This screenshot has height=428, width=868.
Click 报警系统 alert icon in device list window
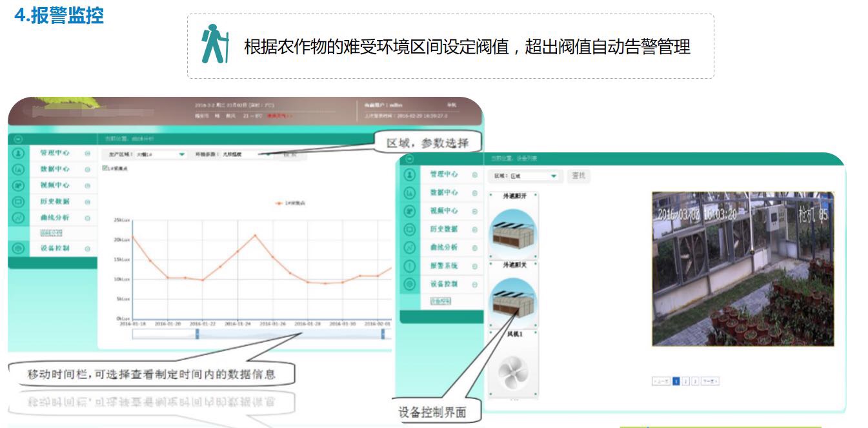409,265
